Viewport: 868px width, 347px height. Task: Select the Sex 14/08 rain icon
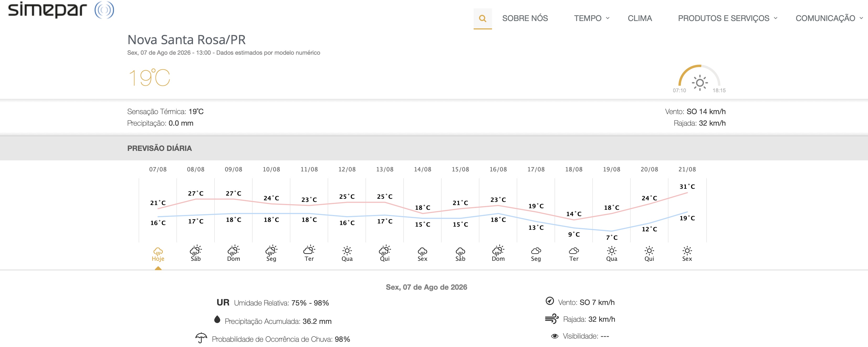[x=422, y=252]
